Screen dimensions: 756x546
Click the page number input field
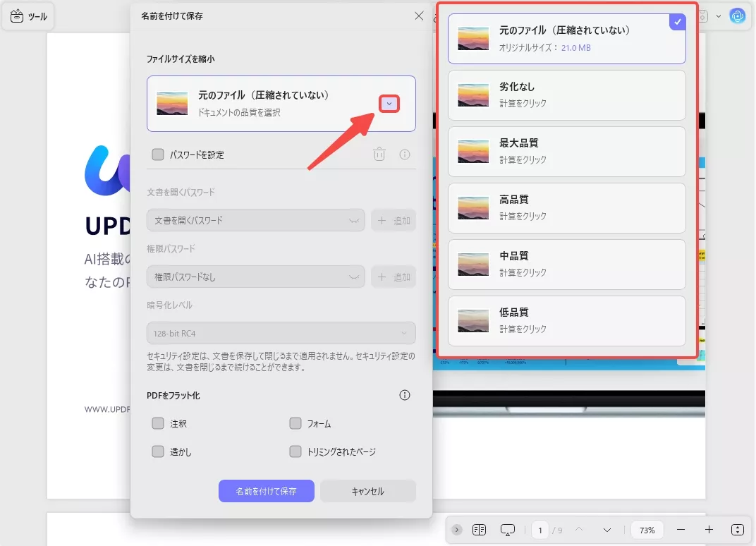[540, 530]
